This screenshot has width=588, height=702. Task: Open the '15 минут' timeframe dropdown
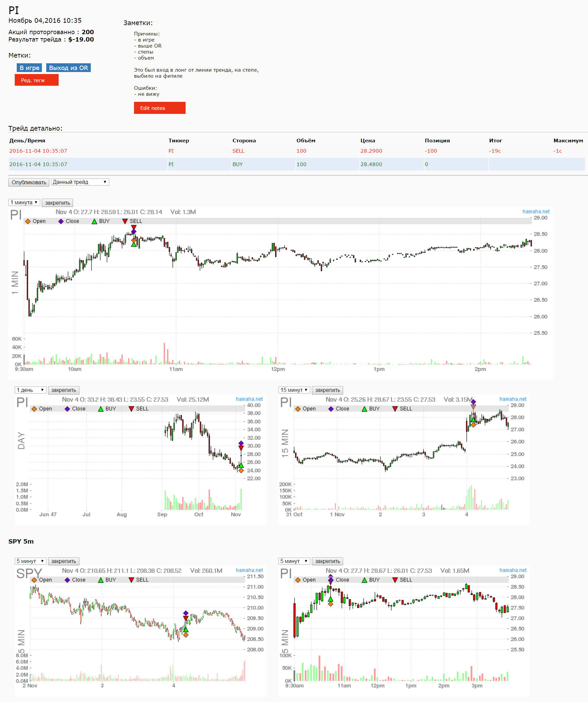[x=294, y=390]
